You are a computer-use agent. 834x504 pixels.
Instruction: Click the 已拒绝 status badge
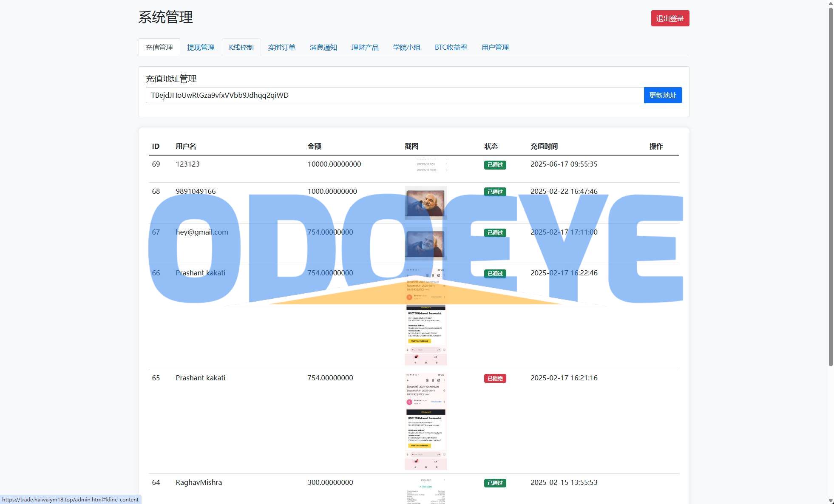coord(495,378)
